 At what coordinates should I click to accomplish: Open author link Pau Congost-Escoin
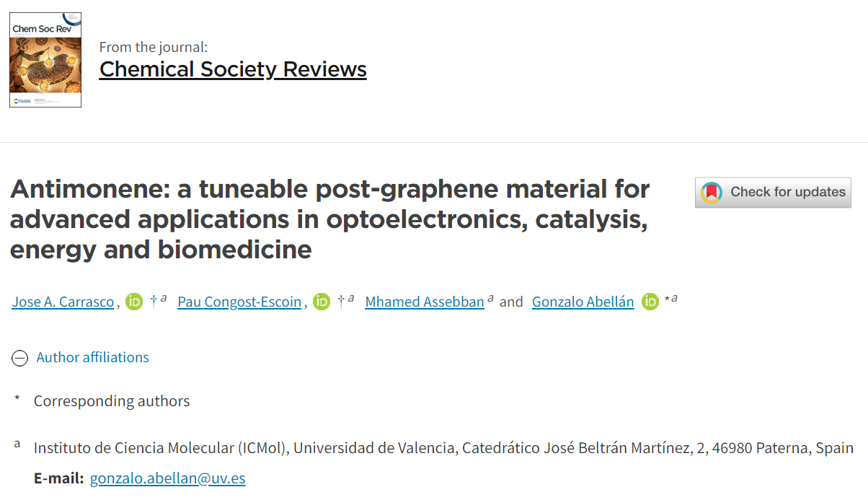(x=239, y=302)
